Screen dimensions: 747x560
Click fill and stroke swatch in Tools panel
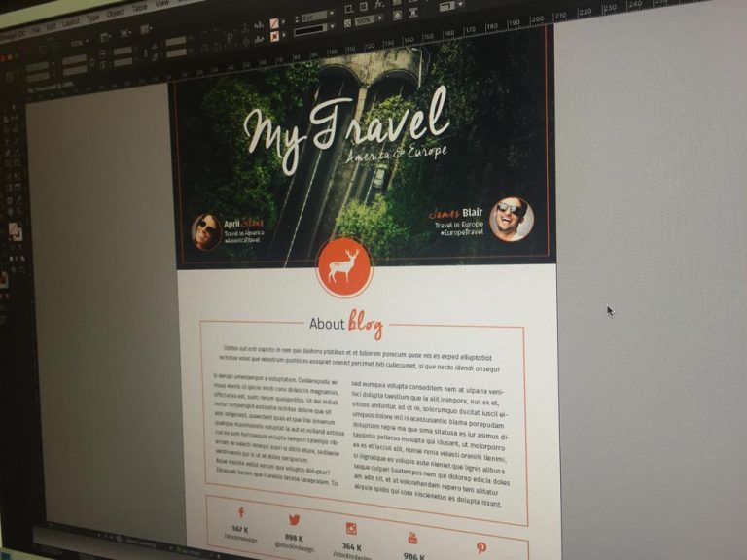(x=16, y=232)
